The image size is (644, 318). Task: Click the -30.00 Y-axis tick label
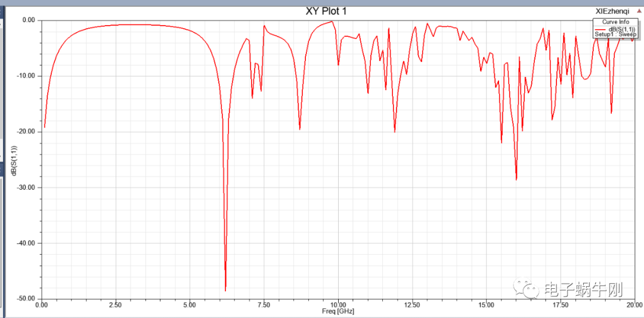(x=27, y=187)
